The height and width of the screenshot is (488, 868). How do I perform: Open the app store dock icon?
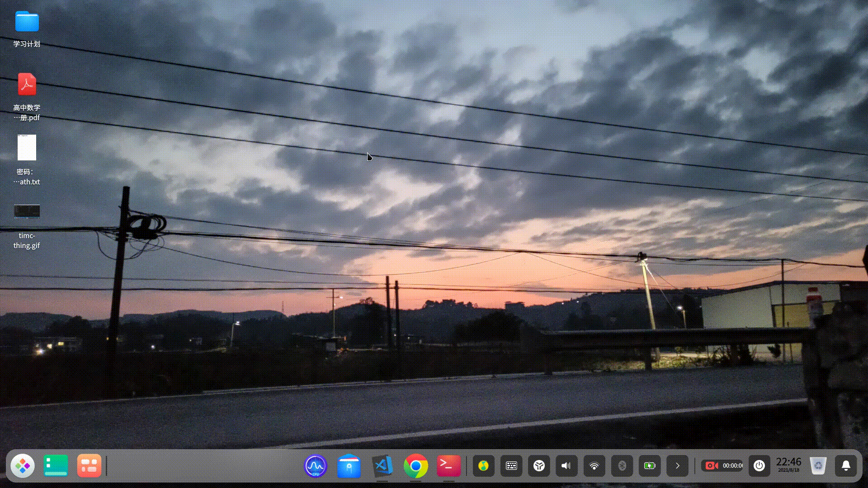coord(349,465)
